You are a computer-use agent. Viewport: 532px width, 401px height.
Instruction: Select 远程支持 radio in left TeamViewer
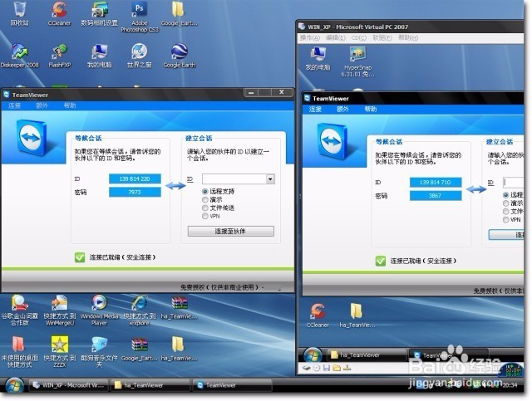pyautogui.click(x=205, y=192)
